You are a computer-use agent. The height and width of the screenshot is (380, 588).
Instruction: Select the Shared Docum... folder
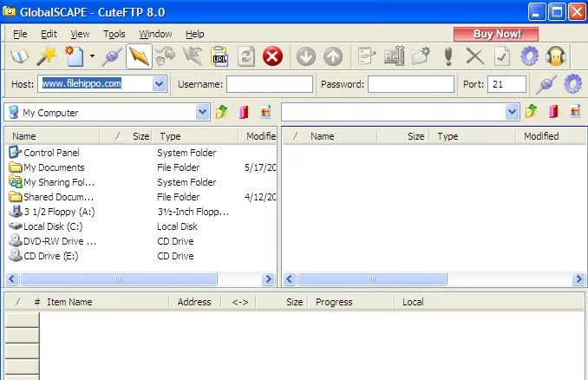click(x=51, y=197)
